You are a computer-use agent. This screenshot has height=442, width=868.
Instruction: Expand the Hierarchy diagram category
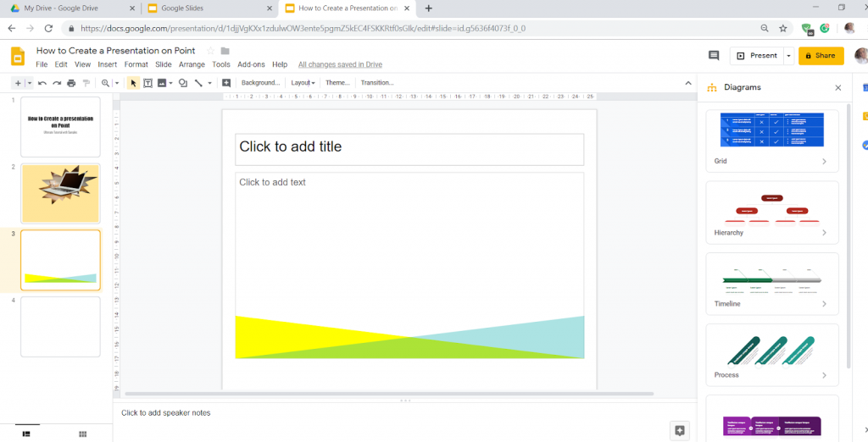tap(824, 233)
